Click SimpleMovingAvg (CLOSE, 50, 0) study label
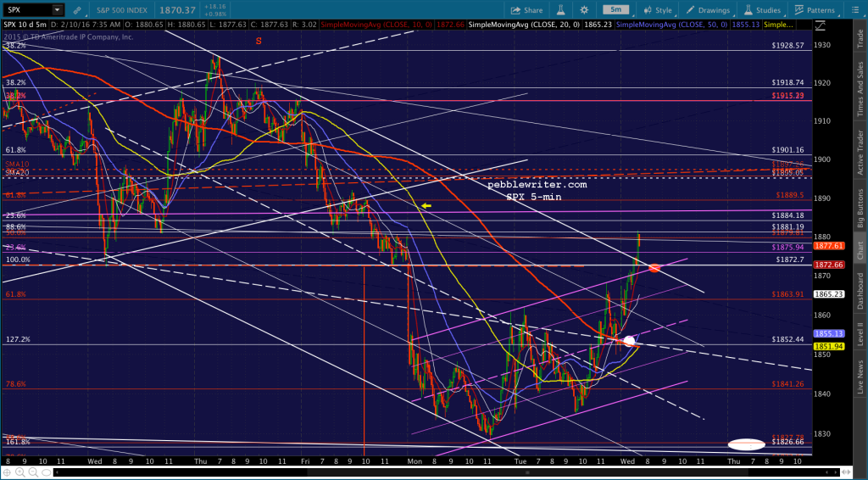The height and width of the screenshot is (480, 868). click(671, 25)
